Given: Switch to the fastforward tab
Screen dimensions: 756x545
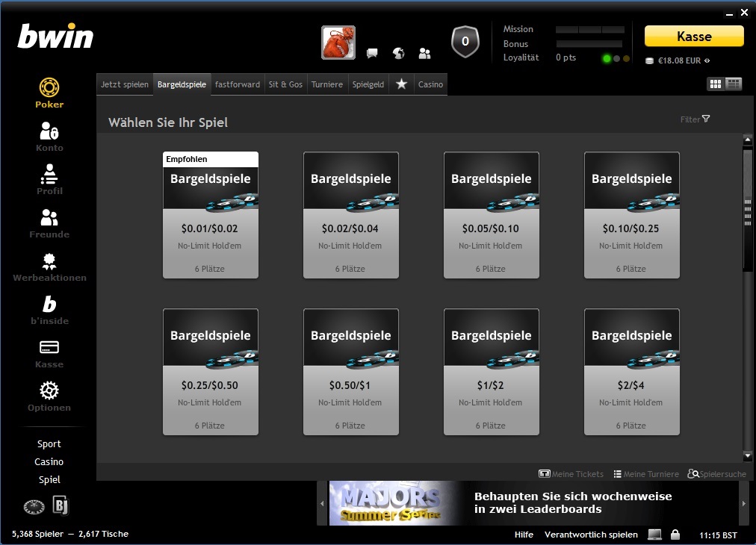Looking at the screenshot, I should [238, 84].
